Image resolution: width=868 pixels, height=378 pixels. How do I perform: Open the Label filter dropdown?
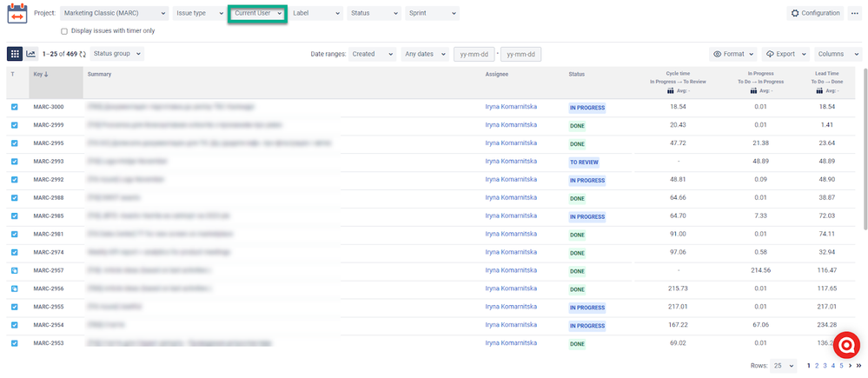(316, 13)
